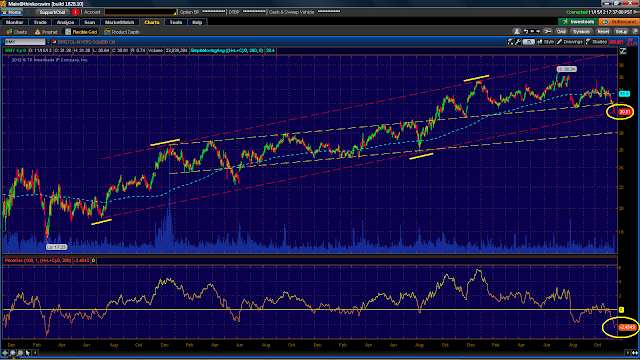Screen dimensions: 640x360
Task: Click the pan crosshair icon in the bottom-left toolbar
Action: [5, 353]
